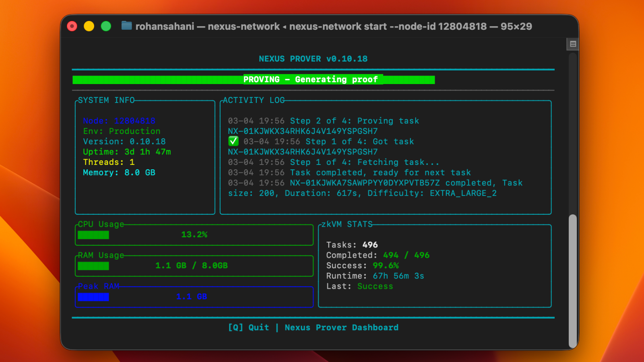Screen dimensions: 644x362
Task: Click the Env: Production line
Action: [122, 131]
